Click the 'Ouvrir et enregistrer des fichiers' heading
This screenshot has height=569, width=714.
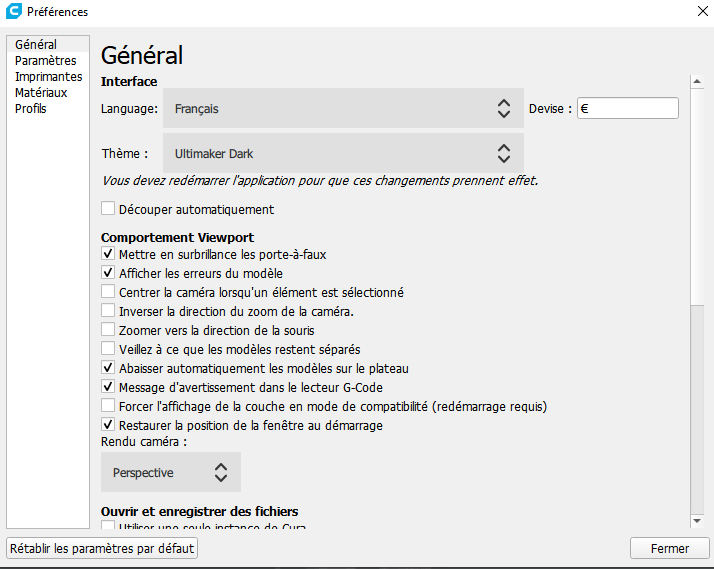tap(199, 511)
